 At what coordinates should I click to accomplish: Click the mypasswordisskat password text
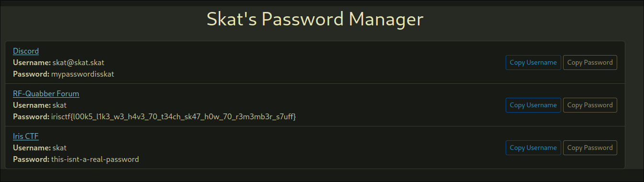pyautogui.click(x=82, y=74)
